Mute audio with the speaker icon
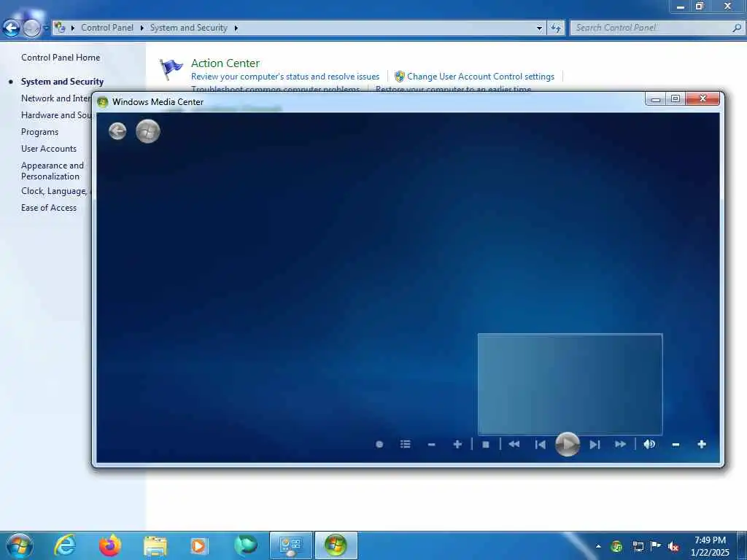This screenshot has width=747, height=560. (649, 444)
